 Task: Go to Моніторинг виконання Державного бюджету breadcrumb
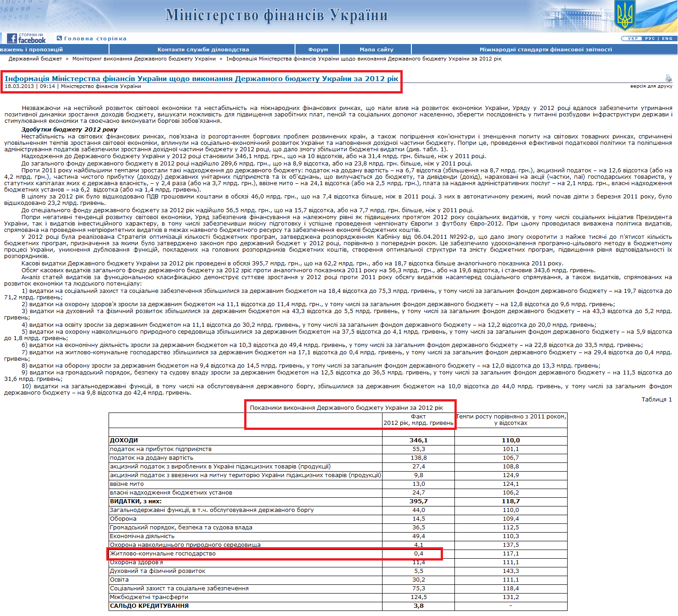[x=144, y=59]
